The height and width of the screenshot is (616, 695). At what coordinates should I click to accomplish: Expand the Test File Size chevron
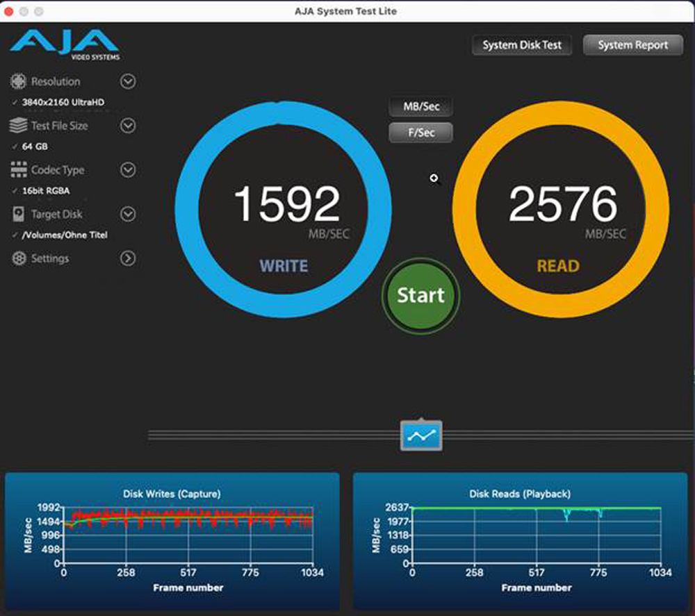click(128, 126)
